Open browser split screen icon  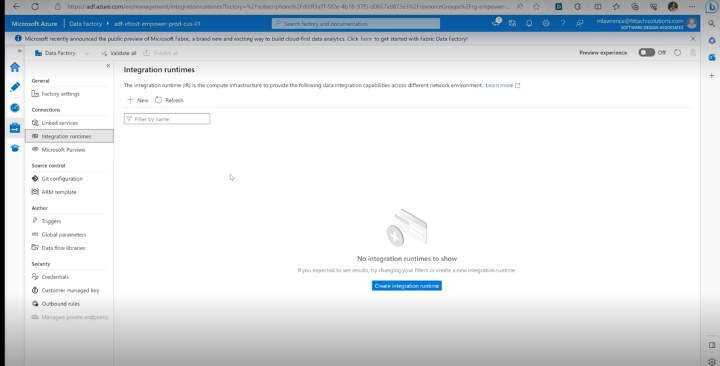click(597, 6)
